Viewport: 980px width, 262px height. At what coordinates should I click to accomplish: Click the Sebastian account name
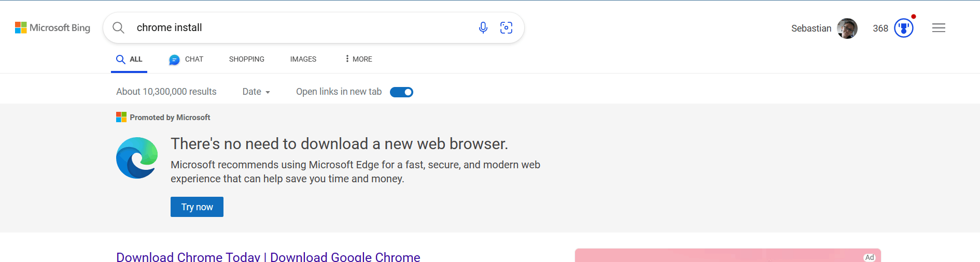[811, 28]
